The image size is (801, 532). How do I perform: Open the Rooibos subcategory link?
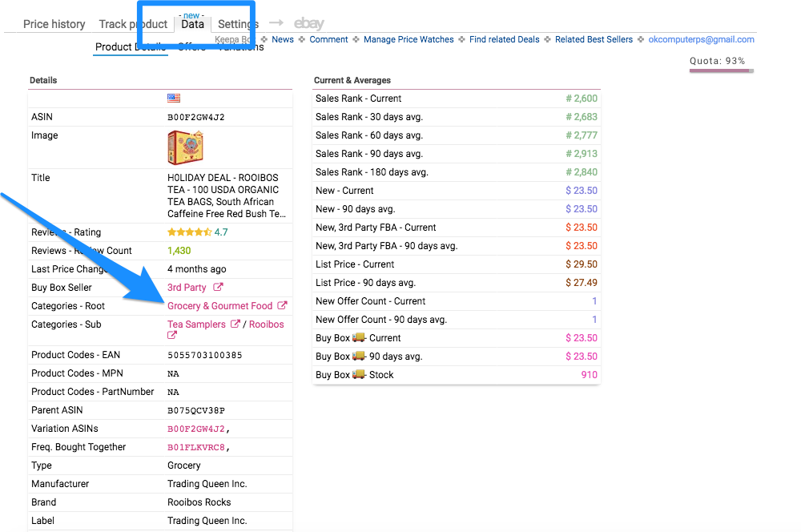coord(267,324)
